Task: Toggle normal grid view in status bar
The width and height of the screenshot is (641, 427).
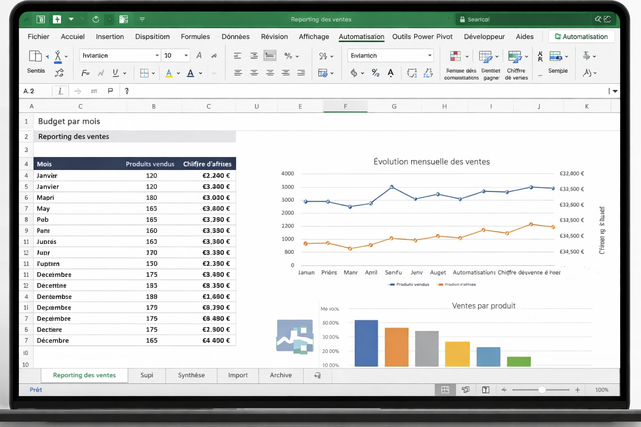Action: coord(446,390)
